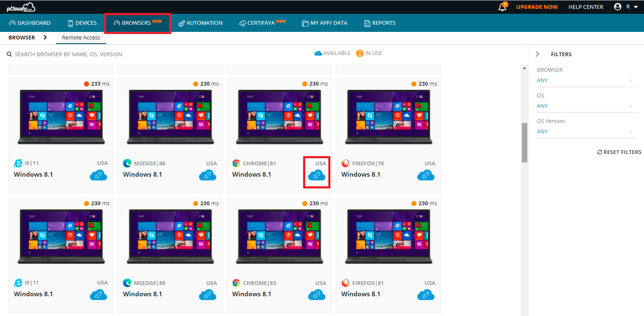Click the pCloudy logo
The height and width of the screenshot is (316, 644).
point(21,7)
